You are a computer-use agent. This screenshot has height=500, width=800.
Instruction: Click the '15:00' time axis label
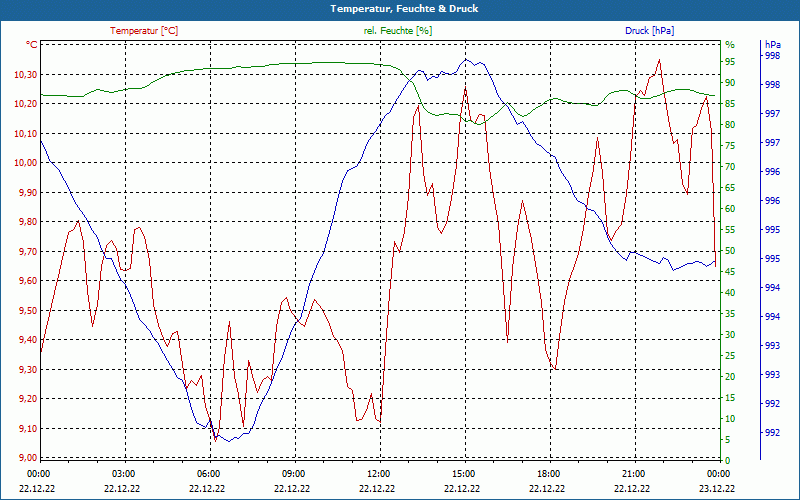464,473
